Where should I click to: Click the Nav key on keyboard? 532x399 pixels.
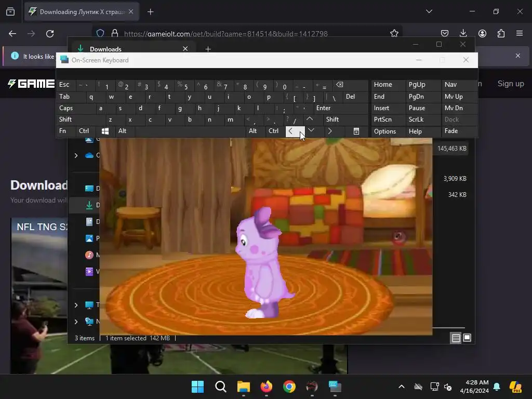[x=459, y=85]
